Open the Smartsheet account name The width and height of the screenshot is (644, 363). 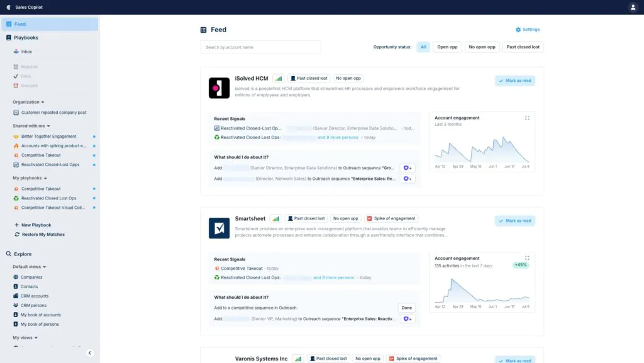pyautogui.click(x=250, y=218)
